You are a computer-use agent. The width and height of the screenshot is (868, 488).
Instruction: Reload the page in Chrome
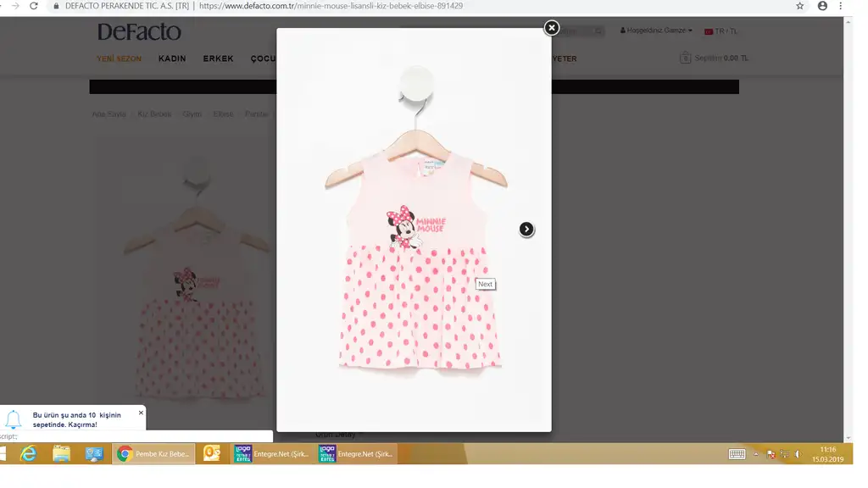(x=34, y=6)
